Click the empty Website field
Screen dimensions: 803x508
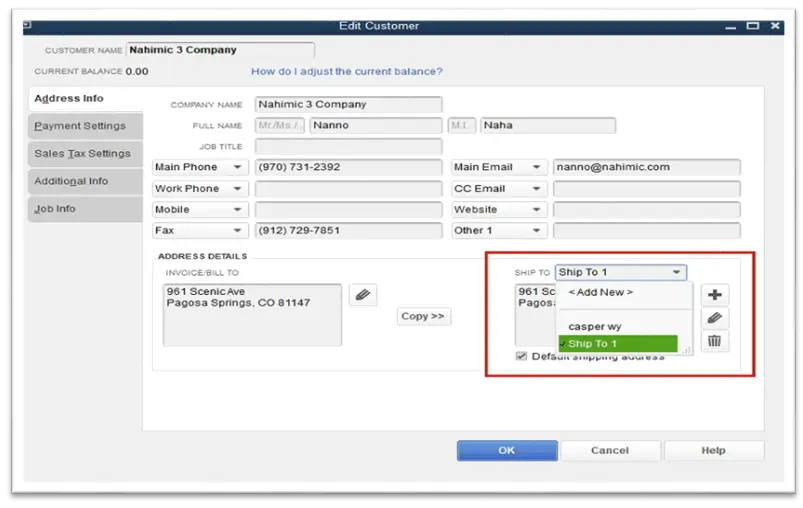click(x=646, y=209)
